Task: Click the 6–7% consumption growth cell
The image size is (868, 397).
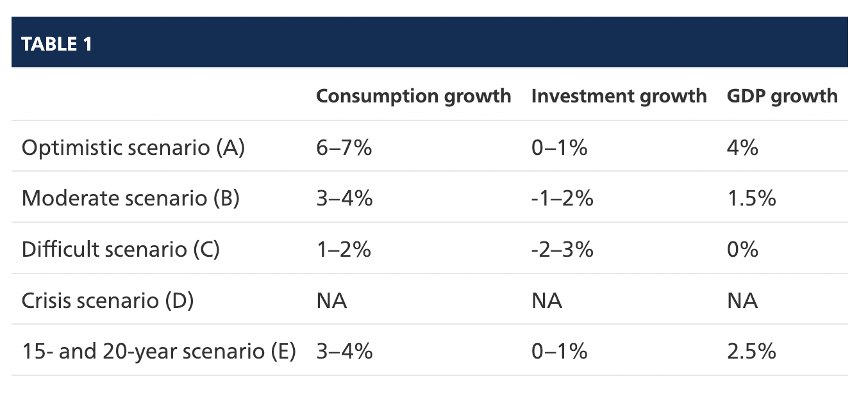Action: (344, 147)
